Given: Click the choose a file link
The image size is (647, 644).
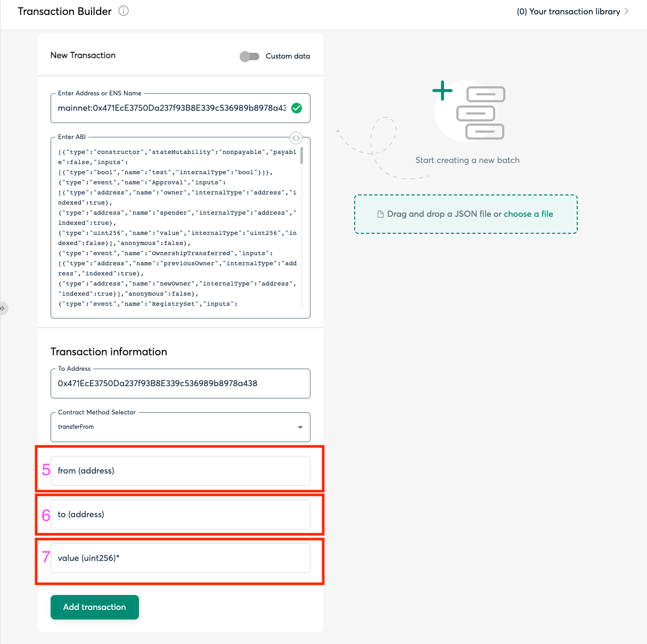Looking at the screenshot, I should coord(528,214).
